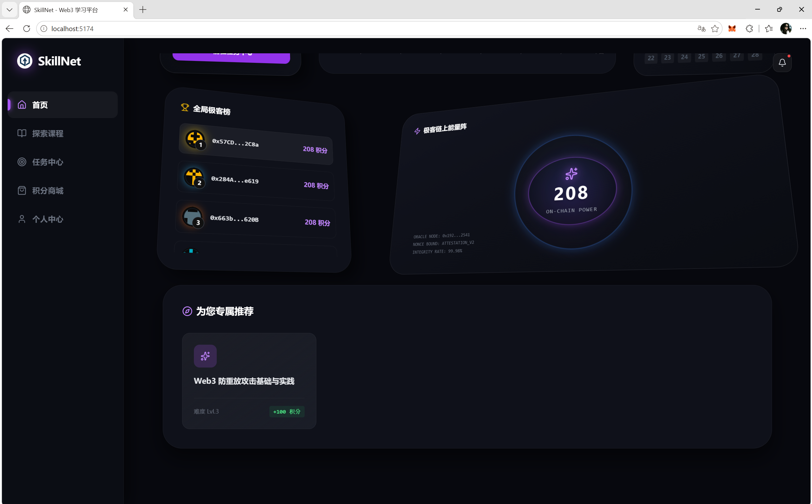
Task: Click the site information icon in address bar
Action: click(44, 29)
